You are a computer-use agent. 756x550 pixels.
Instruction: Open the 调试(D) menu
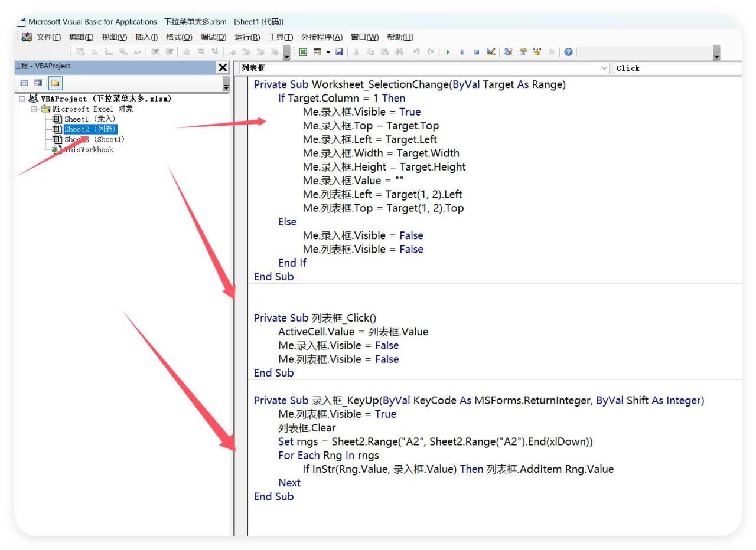(x=213, y=37)
